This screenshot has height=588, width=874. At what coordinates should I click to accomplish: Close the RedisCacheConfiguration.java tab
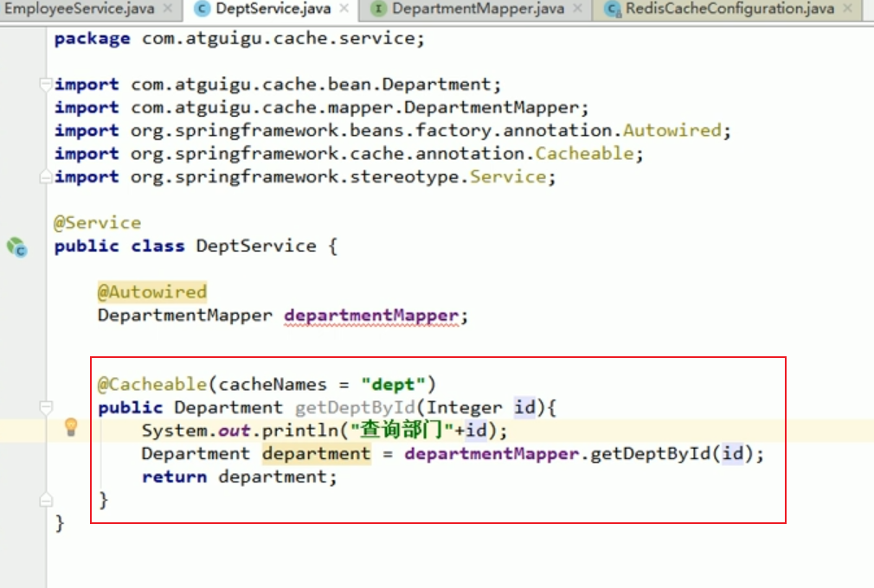850,10
